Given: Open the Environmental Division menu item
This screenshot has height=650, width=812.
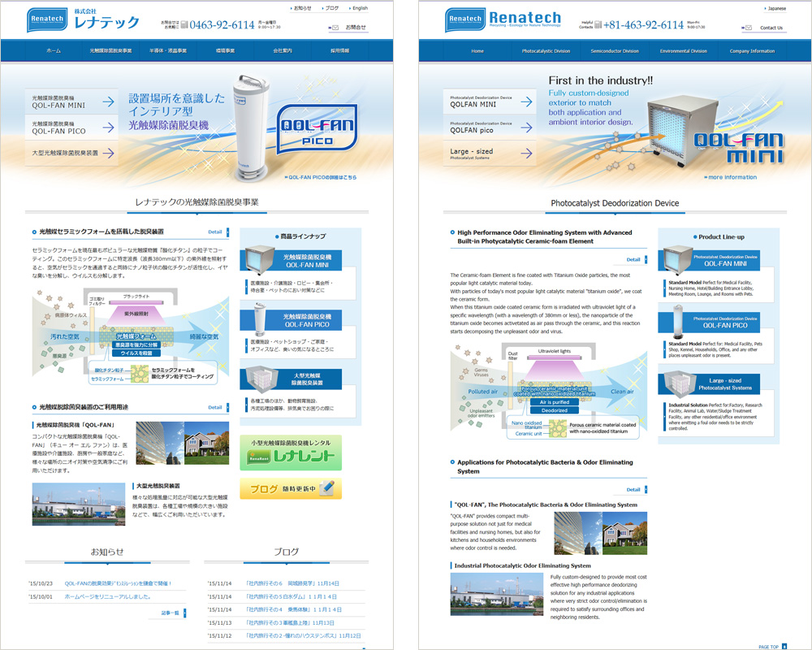Looking at the screenshot, I should (x=684, y=51).
